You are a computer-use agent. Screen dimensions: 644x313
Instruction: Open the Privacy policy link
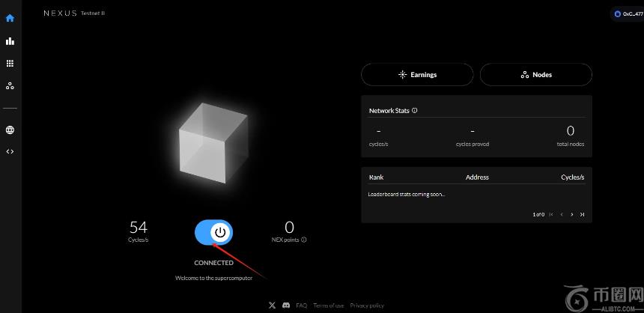click(367, 306)
